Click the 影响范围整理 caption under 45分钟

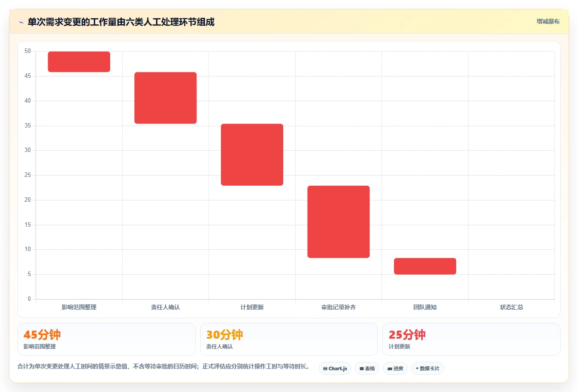pos(40,347)
